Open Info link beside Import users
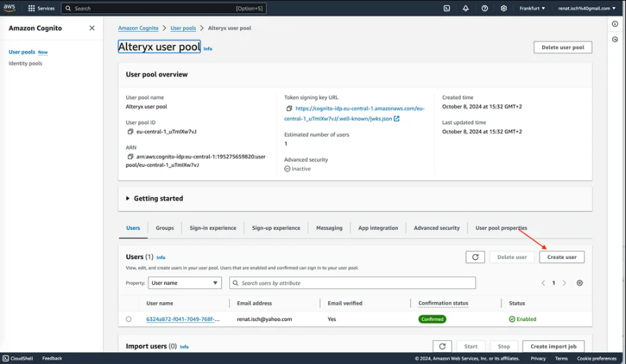Viewport: 626px width, 364px height. pos(184,347)
